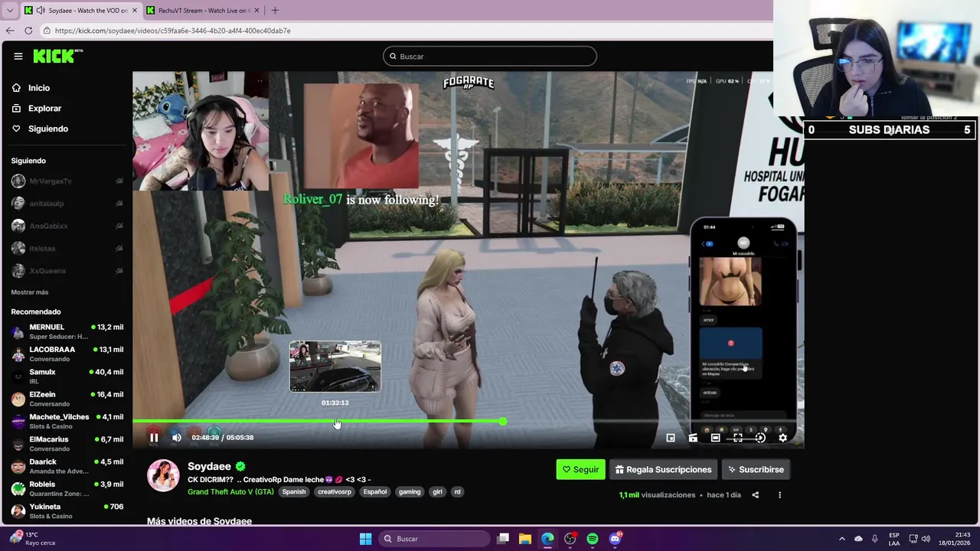Viewport: 980px width, 551px height.
Task: Open Machete_Vilches recommended channel
Action: point(67,422)
